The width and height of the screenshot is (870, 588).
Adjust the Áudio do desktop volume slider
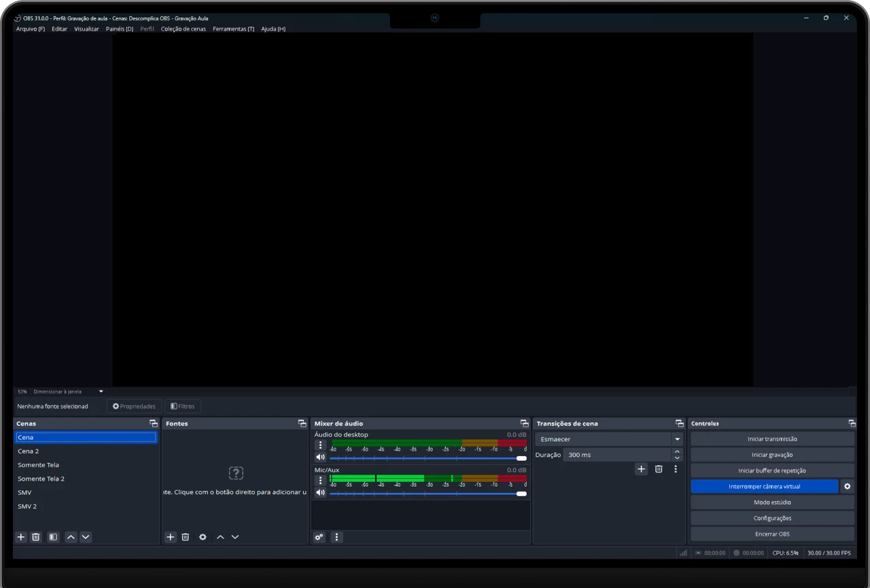[x=428, y=458]
